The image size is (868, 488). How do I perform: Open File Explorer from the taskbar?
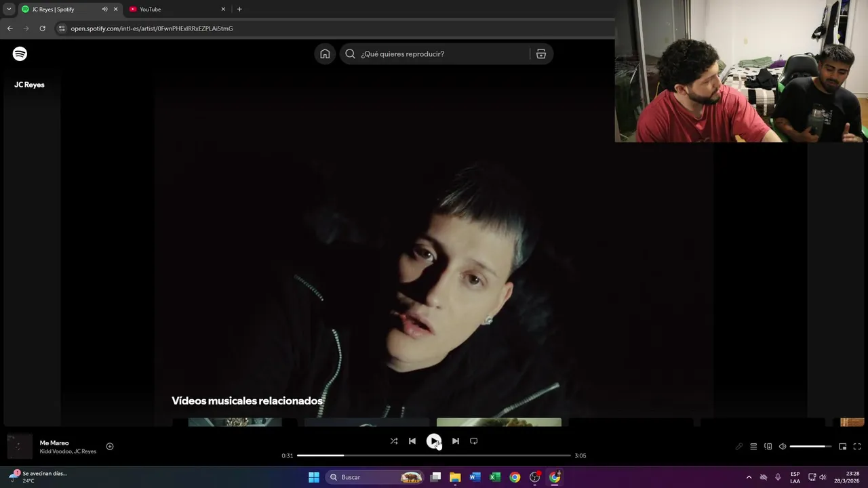455,477
